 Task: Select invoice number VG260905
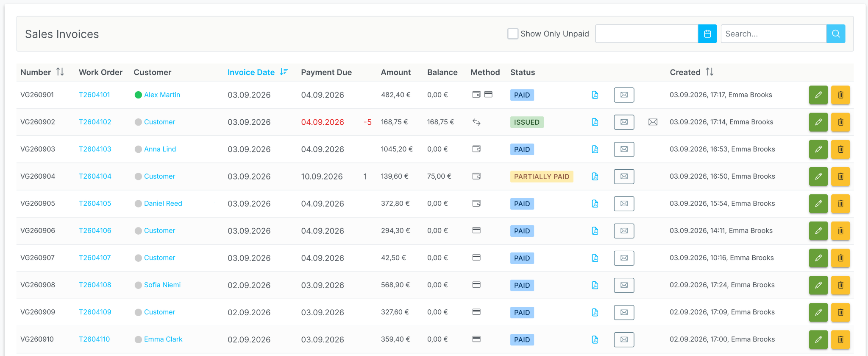click(38, 203)
